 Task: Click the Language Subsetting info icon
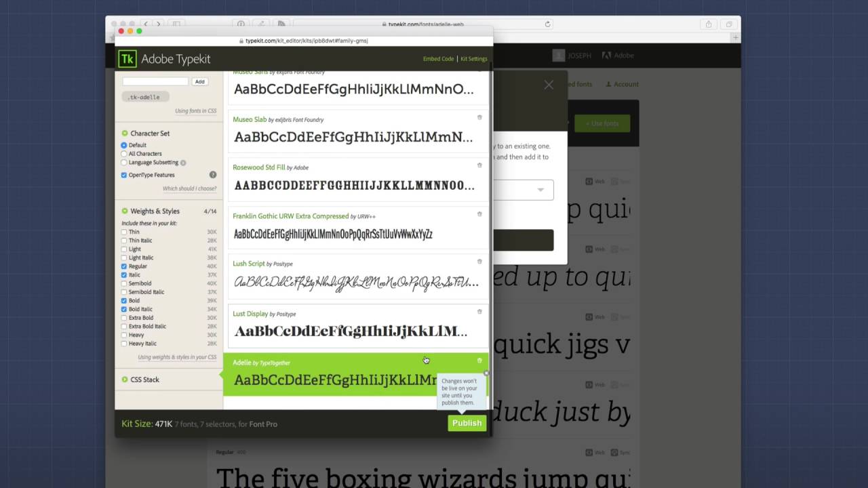[x=183, y=163]
